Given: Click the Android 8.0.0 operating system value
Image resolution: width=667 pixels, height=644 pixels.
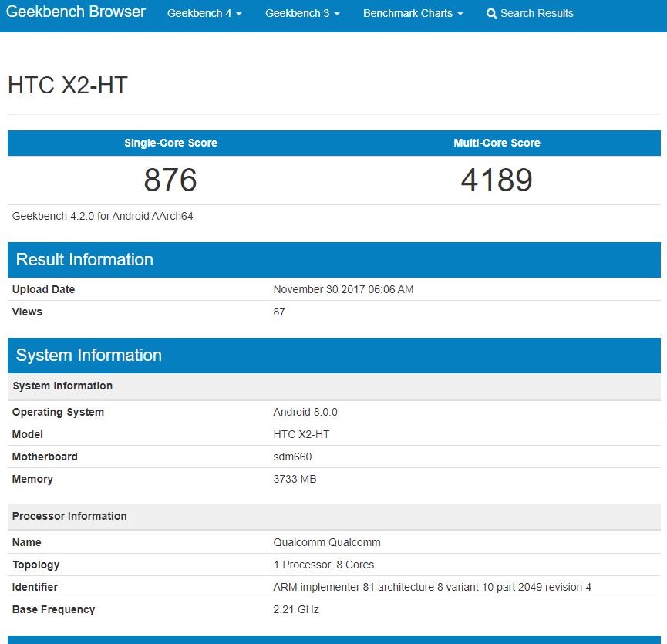Looking at the screenshot, I should [305, 412].
